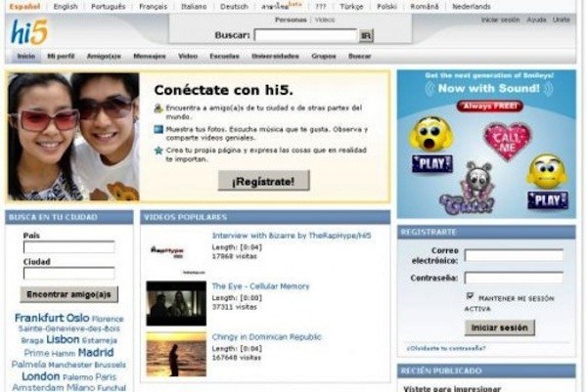
Task: Open The Eye - Cellular Memory link
Action: click(x=260, y=286)
